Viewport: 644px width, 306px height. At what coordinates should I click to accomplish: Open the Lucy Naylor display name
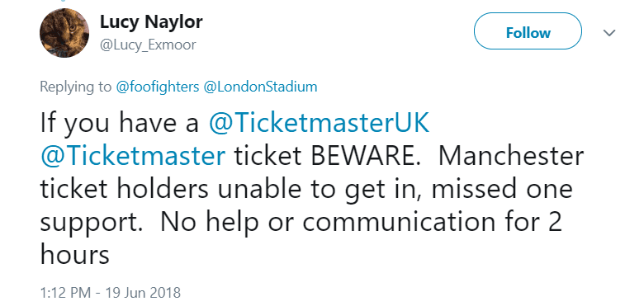coord(151,22)
